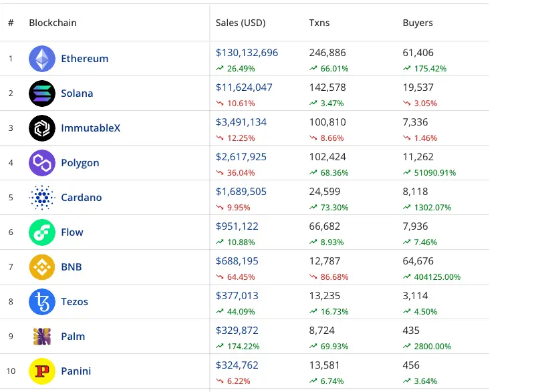The width and height of the screenshot is (546, 392).
Task: Sort by the Txns column header
Action: click(319, 23)
